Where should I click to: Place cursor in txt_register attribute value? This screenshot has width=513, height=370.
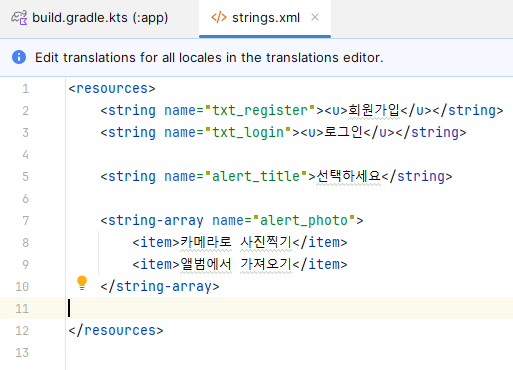click(260, 111)
